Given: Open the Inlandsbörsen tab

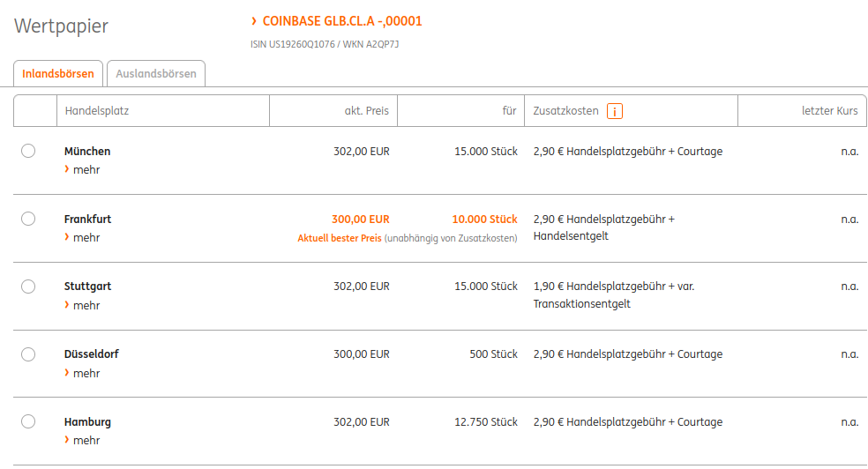Looking at the screenshot, I should pyautogui.click(x=58, y=74).
